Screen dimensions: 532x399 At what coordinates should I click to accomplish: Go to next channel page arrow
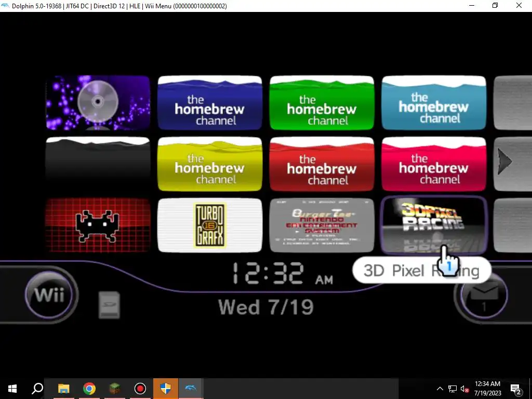pyautogui.click(x=505, y=162)
